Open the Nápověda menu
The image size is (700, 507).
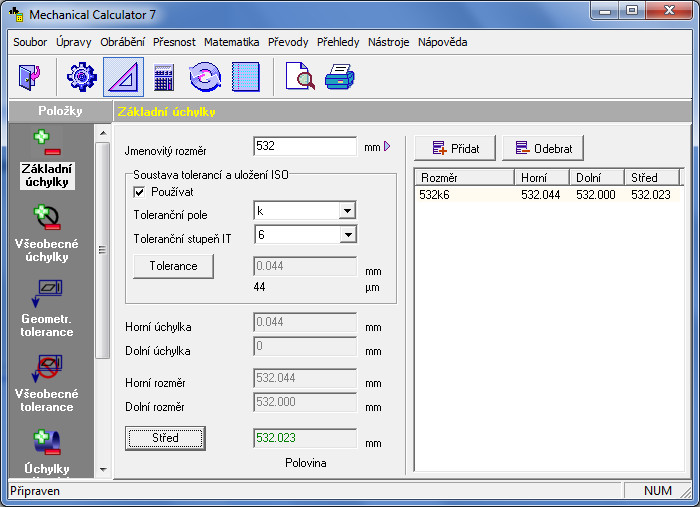coord(442,42)
